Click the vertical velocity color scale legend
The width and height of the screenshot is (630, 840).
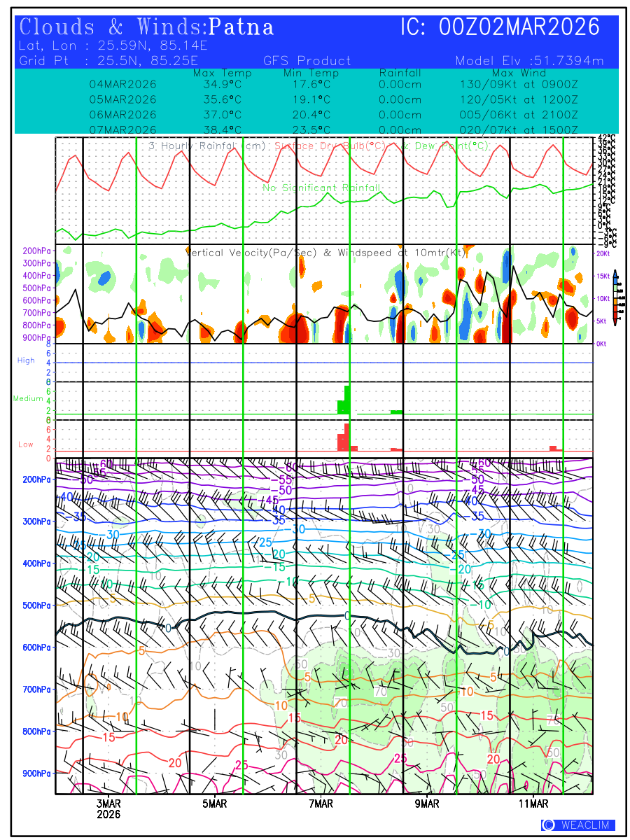615,297
